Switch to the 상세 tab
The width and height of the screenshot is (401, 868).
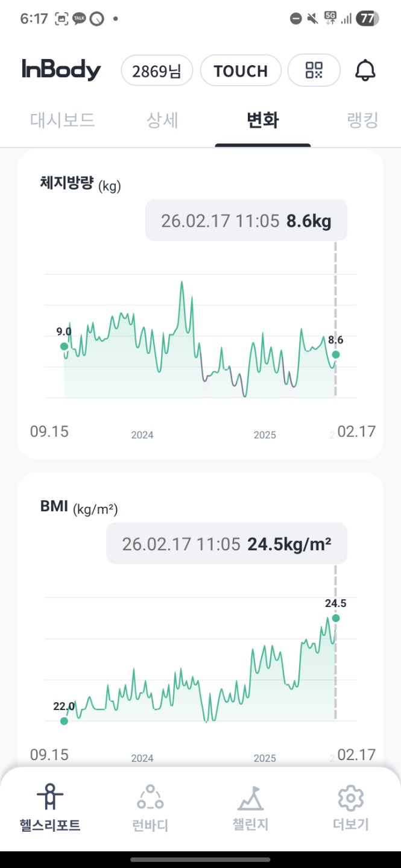[x=162, y=120]
